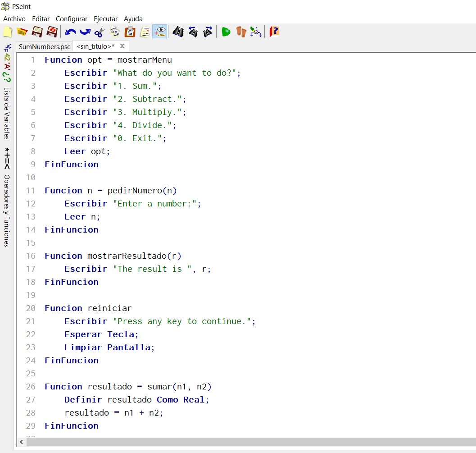This screenshot has width=476, height=453.
Task: Close the <sin_titulo> tab
Action: pos(122,46)
